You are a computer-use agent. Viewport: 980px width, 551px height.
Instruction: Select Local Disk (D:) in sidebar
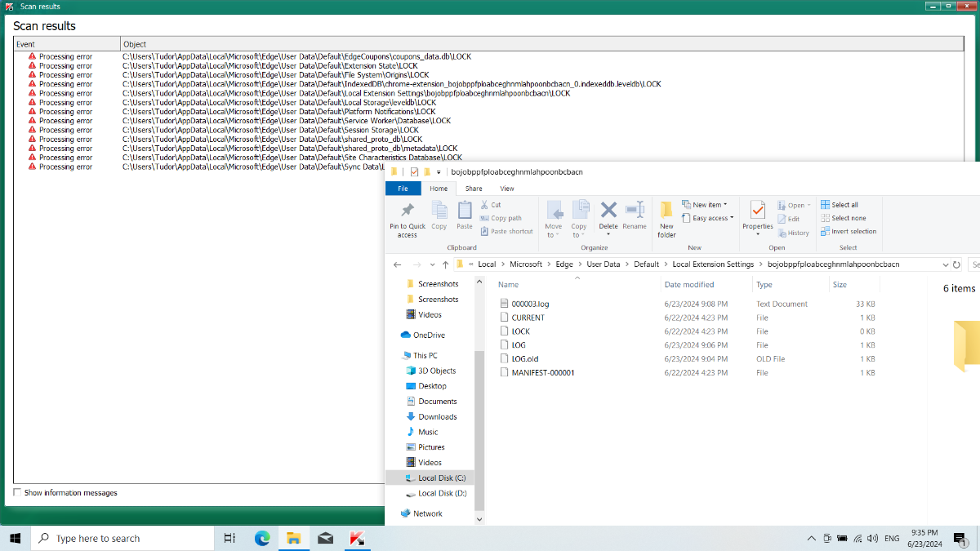point(442,493)
